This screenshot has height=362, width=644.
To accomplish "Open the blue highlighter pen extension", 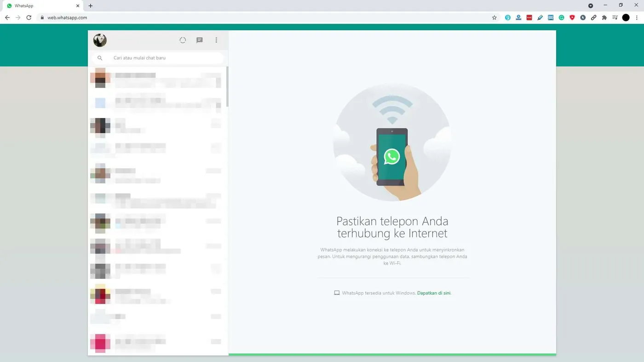I will [540, 17].
